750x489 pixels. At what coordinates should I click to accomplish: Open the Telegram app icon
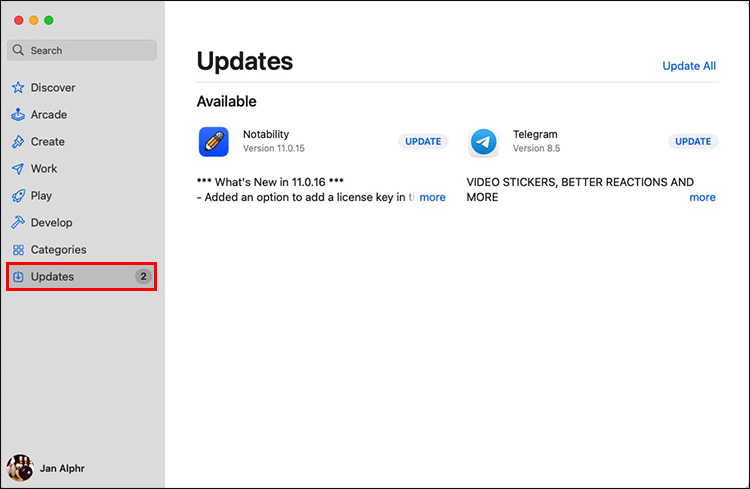point(484,142)
